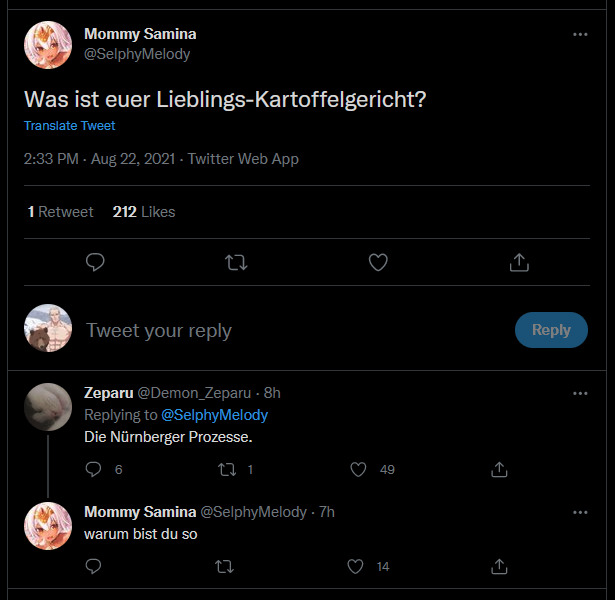Open more options on the main tweet
The image size is (615, 600).
(580, 35)
